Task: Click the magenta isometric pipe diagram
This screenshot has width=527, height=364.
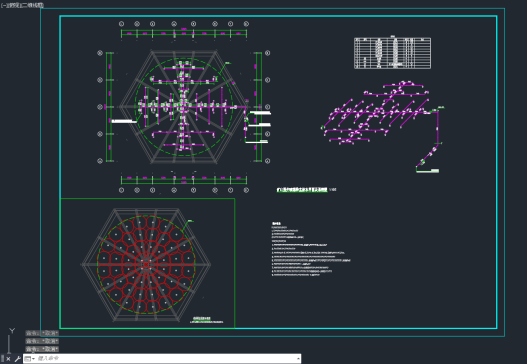Action: [383, 125]
